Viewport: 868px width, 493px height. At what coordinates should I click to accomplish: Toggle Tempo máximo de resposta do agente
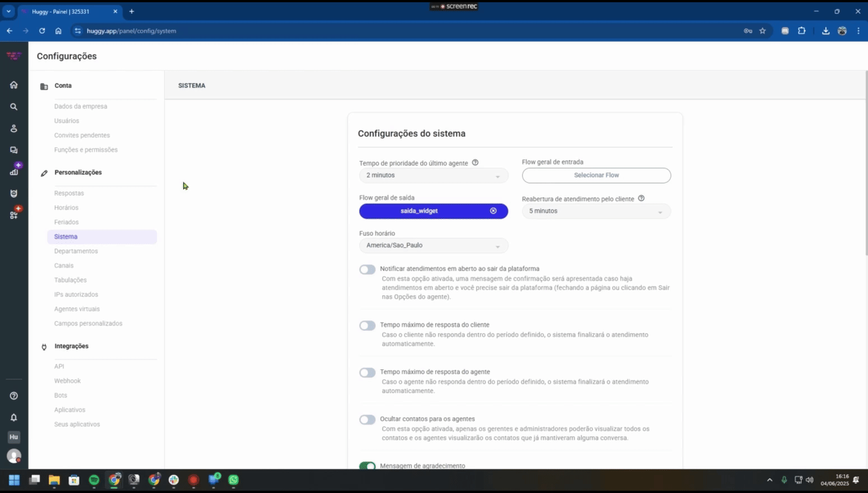[367, 373]
